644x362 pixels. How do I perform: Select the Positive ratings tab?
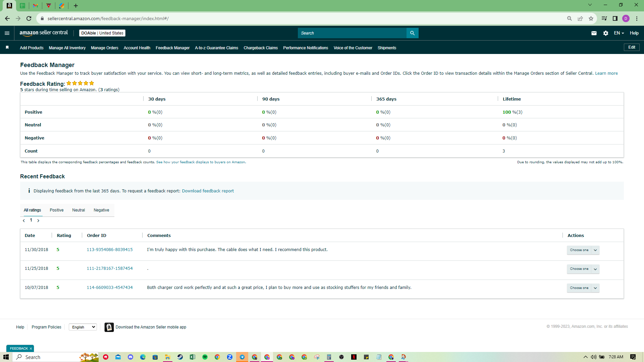pos(57,210)
